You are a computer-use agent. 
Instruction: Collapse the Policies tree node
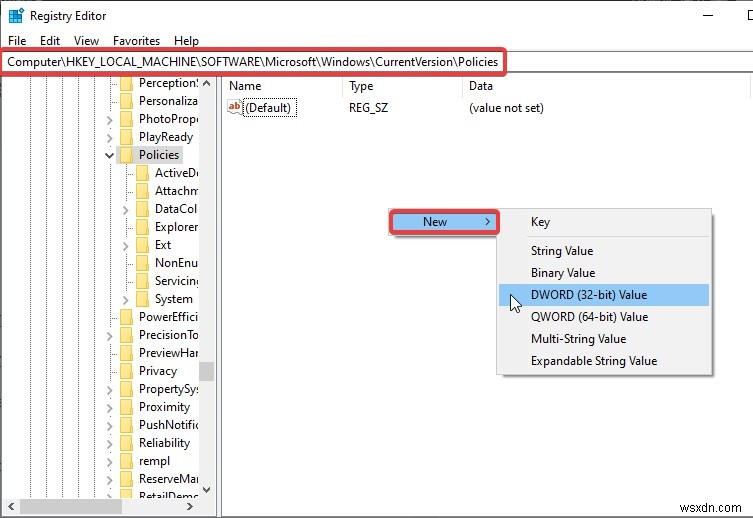(109, 155)
